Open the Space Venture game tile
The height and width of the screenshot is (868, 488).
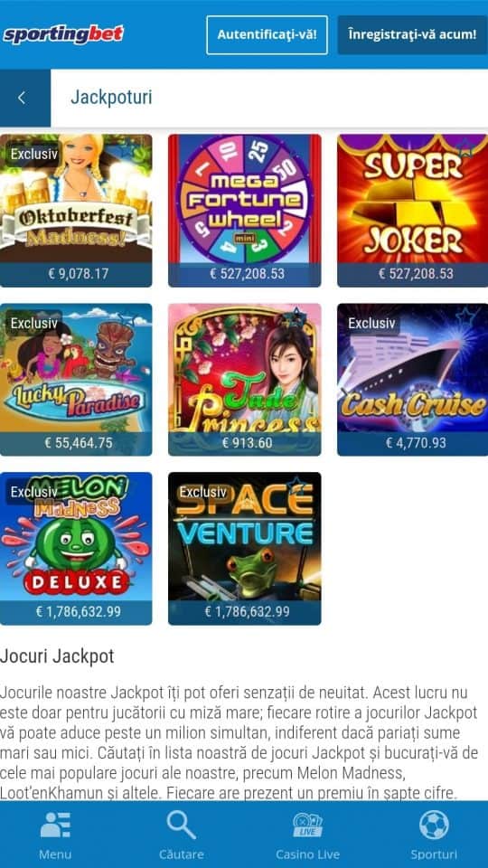[245, 548]
